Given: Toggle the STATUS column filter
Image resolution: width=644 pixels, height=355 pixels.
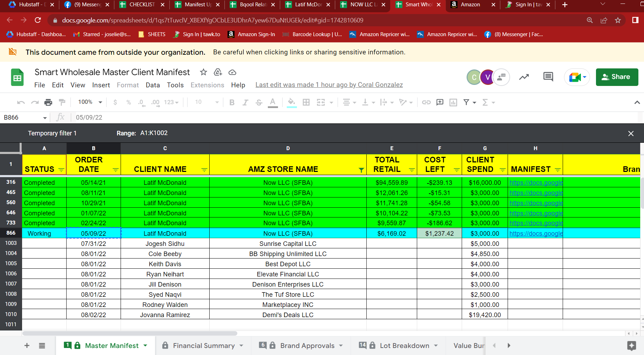Looking at the screenshot, I should click(61, 170).
